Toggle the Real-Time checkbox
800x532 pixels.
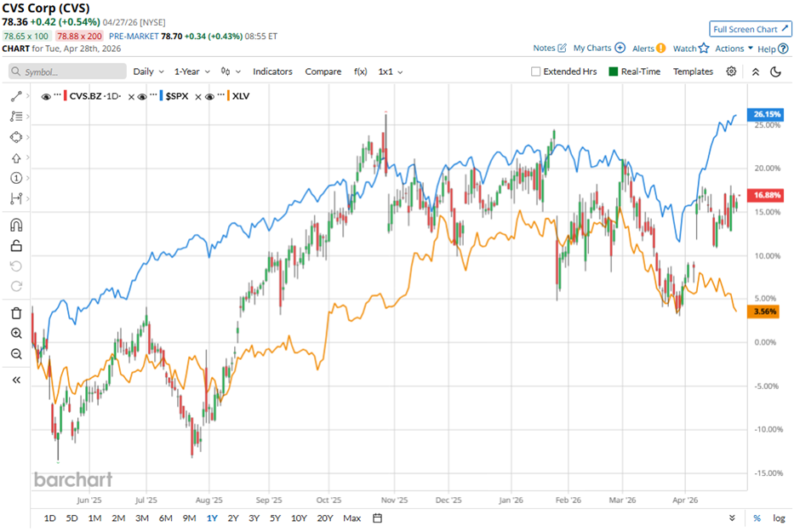tap(613, 72)
